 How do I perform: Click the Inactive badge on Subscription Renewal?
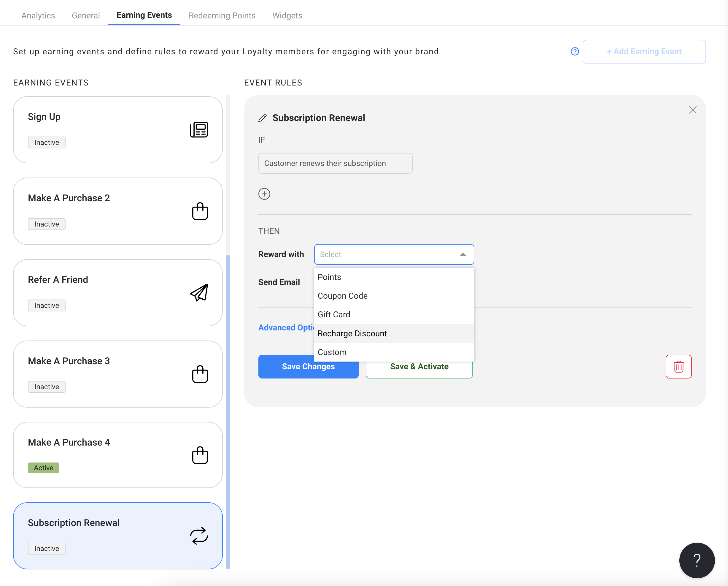click(x=47, y=549)
